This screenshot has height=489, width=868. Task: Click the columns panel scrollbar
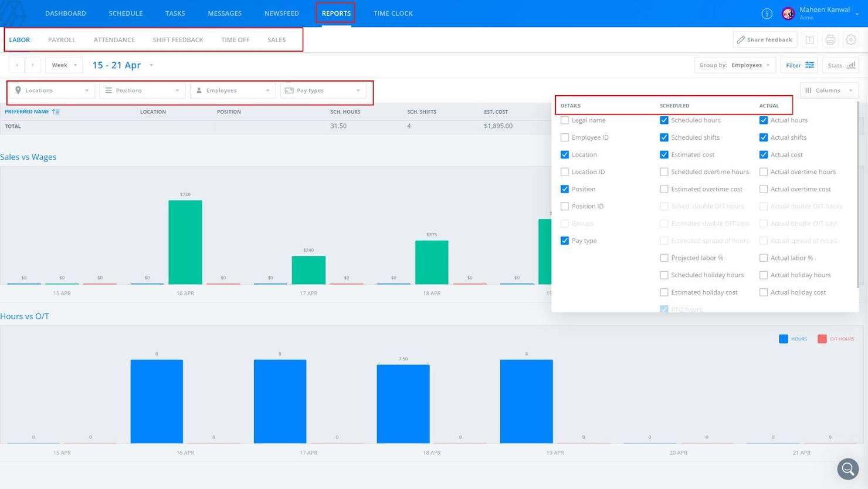coord(857,195)
